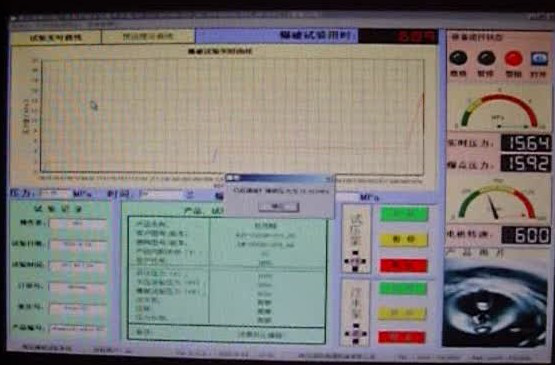The height and width of the screenshot is (365, 555).
Task: Click the blue print icon in status panel
Action: pyautogui.click(x=539, y=59)
